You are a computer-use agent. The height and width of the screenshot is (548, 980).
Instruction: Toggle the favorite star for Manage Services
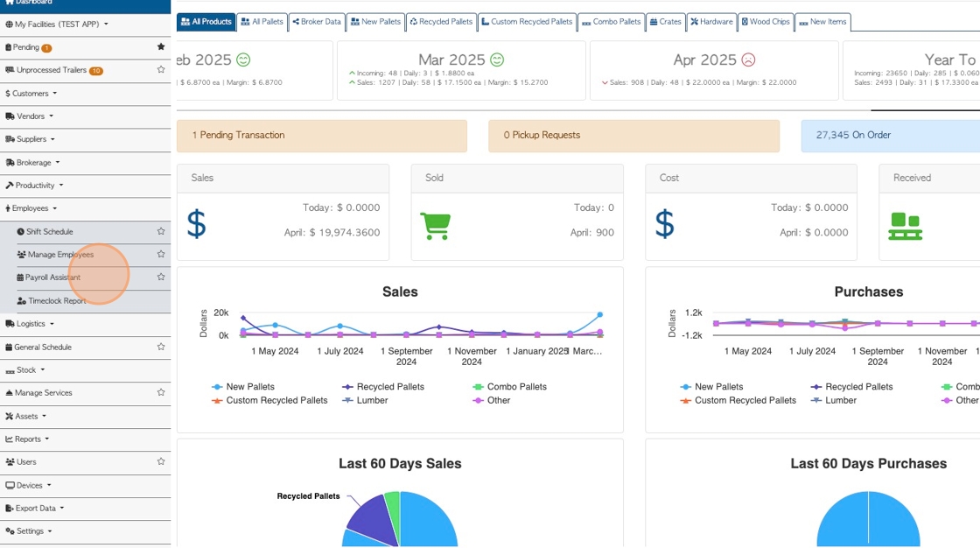(161, 392)
